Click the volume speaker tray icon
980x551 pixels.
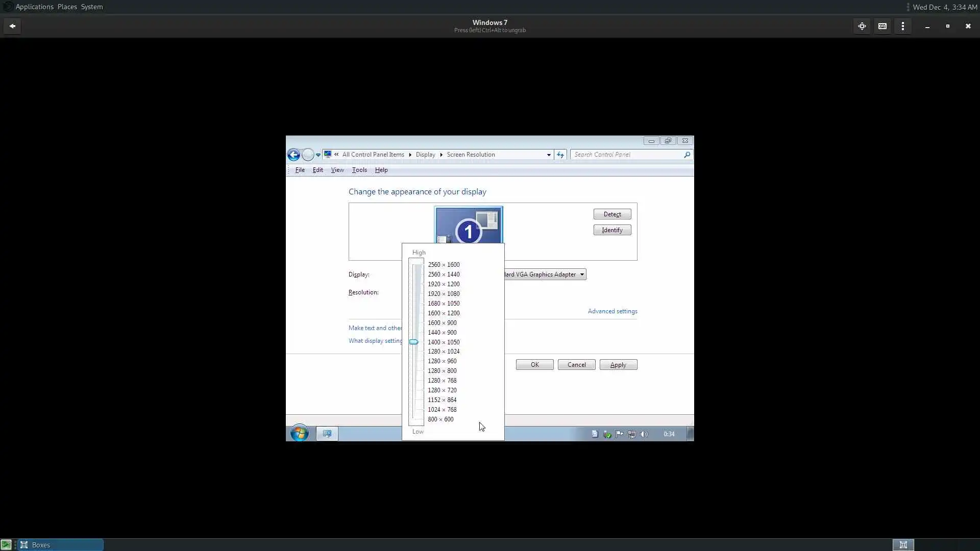(644, 434)
